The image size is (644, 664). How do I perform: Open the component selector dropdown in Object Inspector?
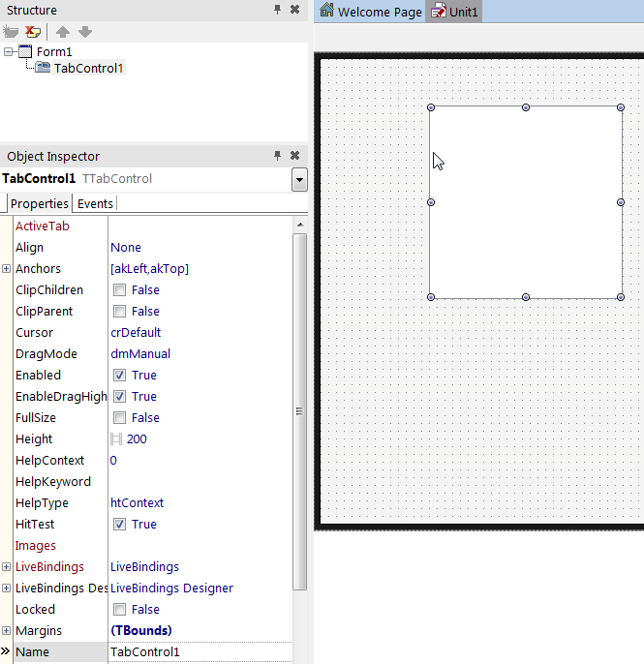(299, 180)
